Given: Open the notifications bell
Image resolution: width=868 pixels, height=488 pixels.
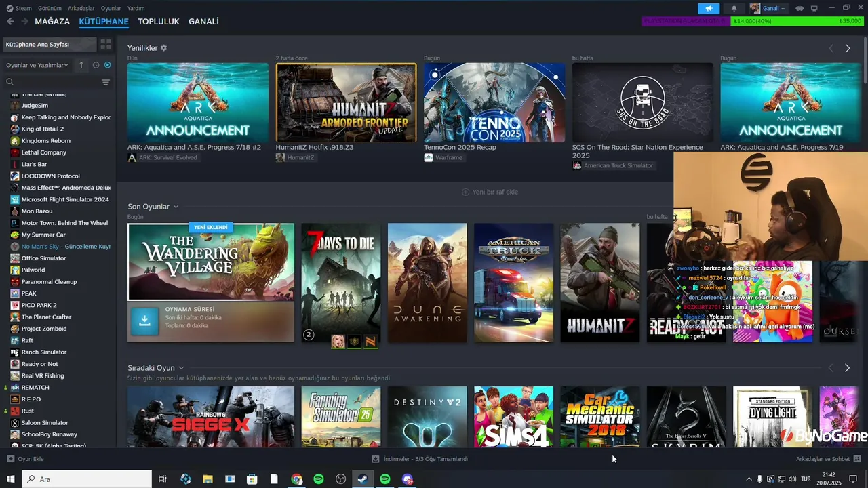Looking at the screenshot, I should click(x=734, y=8).
